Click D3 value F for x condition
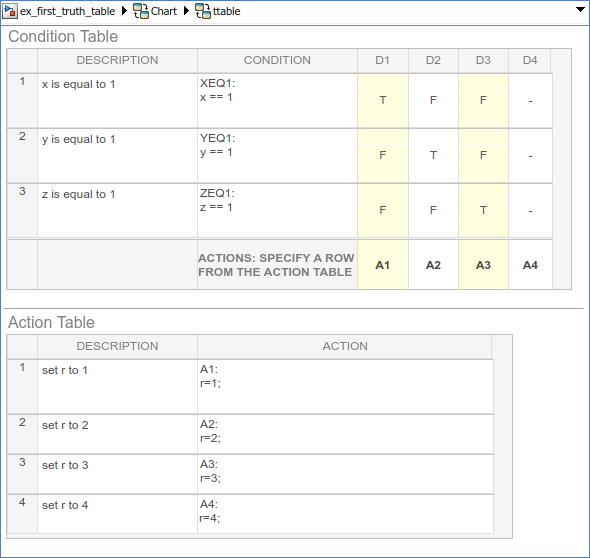Screen dimensions: 590x558 point(483,100)
